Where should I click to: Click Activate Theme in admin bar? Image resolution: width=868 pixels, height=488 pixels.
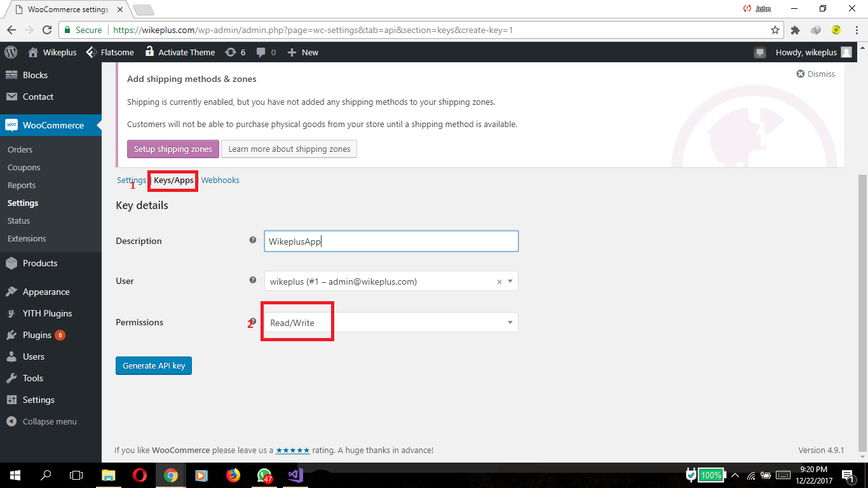(180, 52)
